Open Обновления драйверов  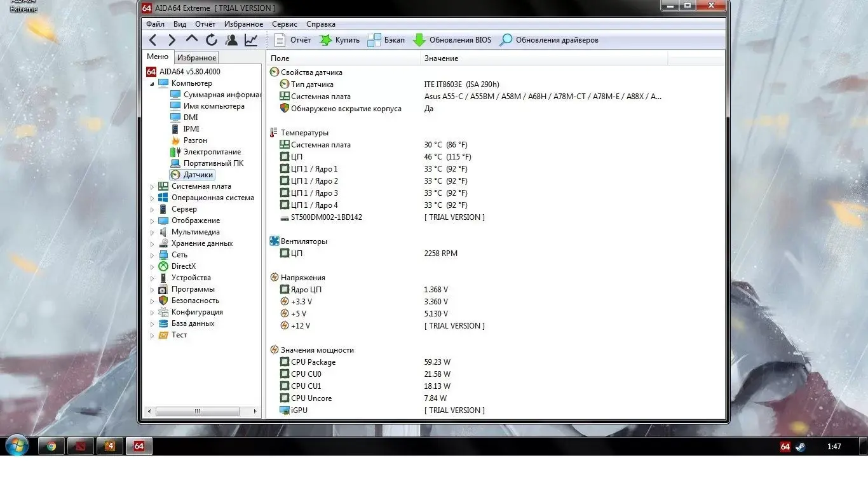[x=549, y=40]
